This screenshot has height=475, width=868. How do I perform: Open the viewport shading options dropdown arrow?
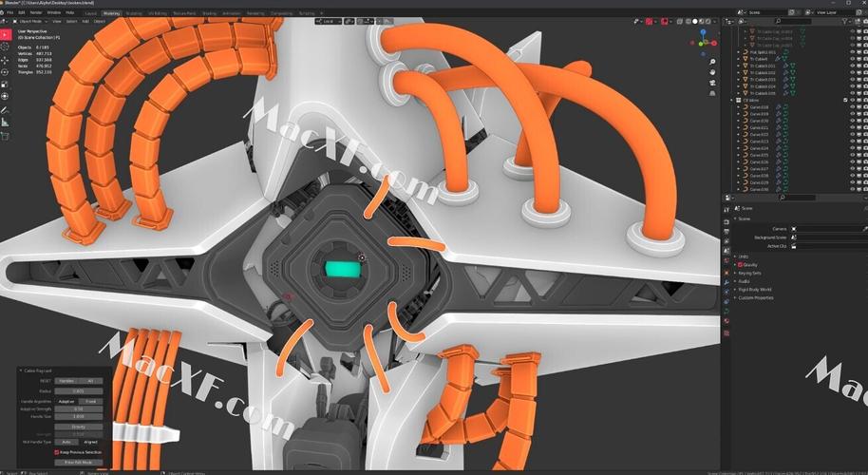click(x=715, y=21)
